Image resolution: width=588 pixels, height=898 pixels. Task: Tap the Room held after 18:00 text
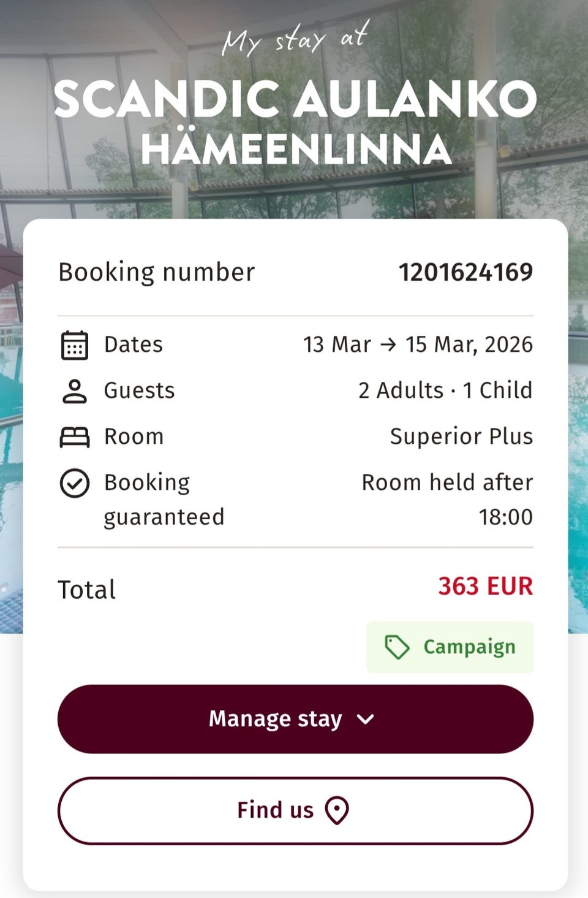pyautogui.click(x=447, y=499)
